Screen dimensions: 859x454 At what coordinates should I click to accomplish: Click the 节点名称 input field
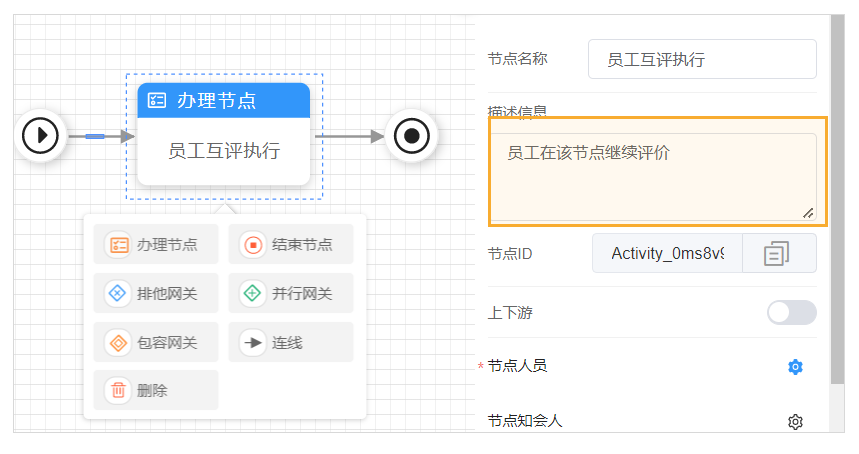(702, 60)
